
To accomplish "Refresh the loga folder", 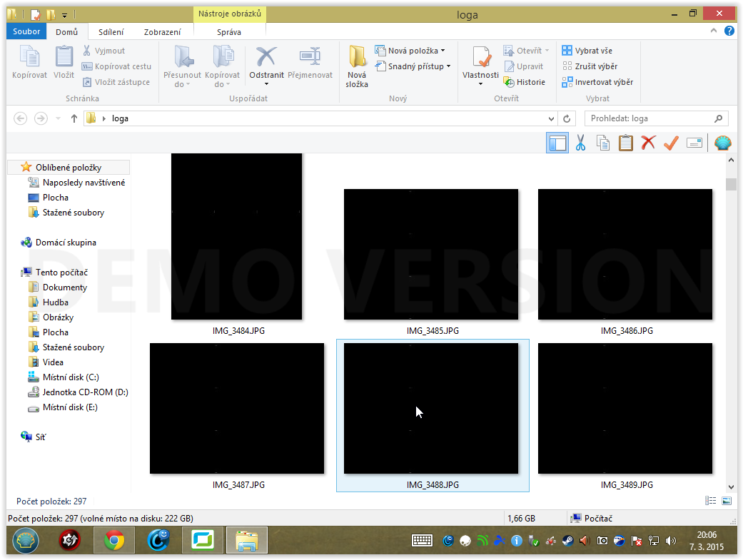I will coord(567,118).
